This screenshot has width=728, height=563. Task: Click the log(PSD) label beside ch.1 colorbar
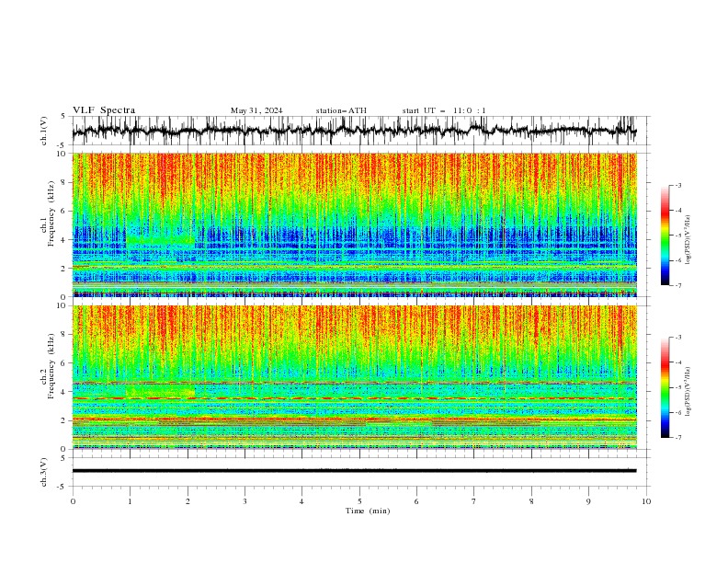[x=688, y=240]
